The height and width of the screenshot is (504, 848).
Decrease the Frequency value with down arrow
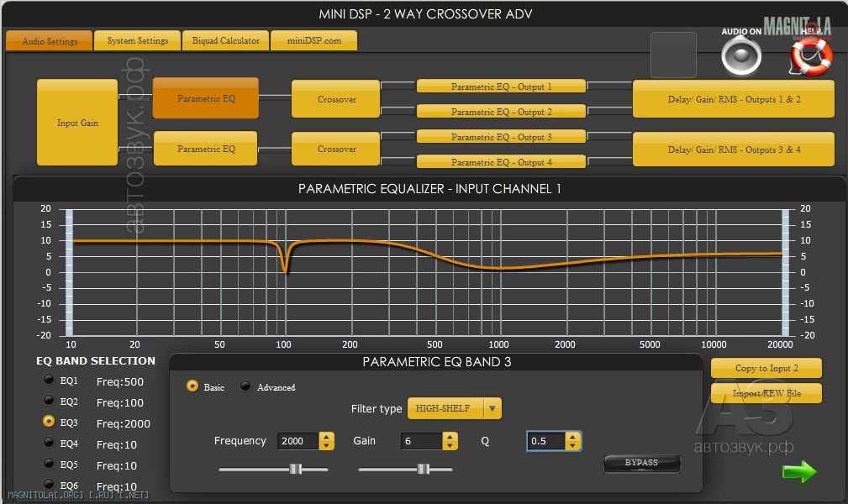point(326,445)
